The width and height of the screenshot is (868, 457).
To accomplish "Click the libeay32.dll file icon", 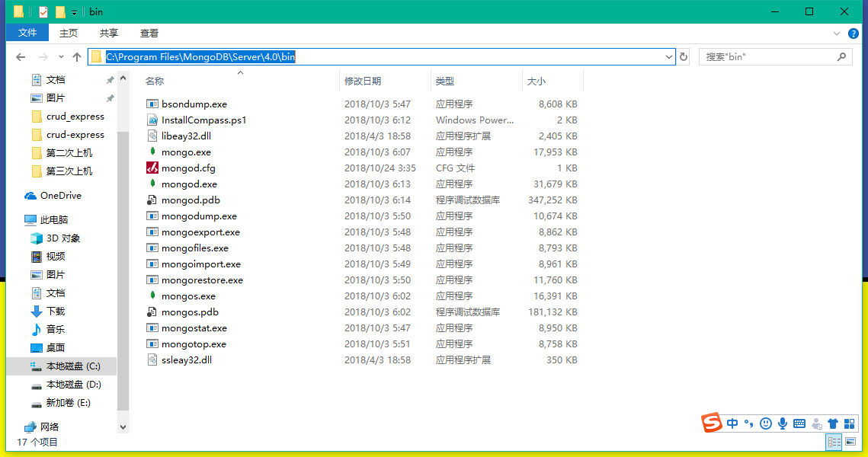I will 152,136.
